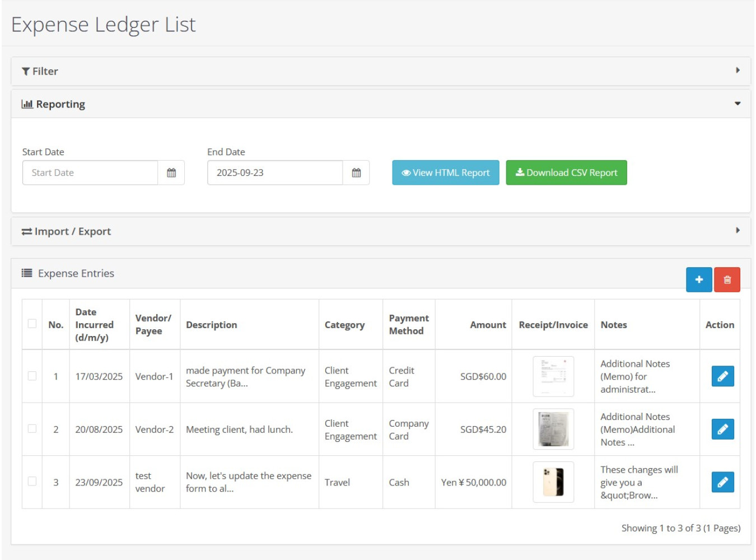Open the End Date calendar picker icon
This screenshot has width=756, height=560.
pos(356,172)
